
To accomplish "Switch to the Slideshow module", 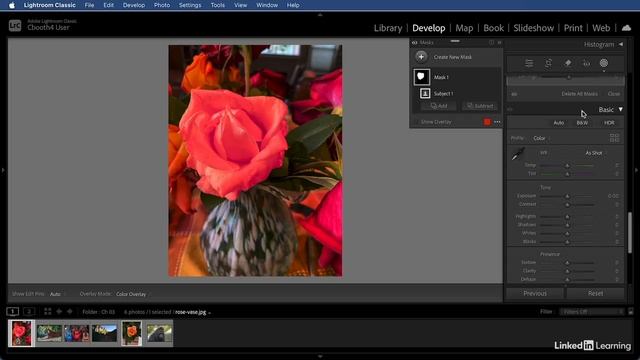I will pyautogui.click(x=533, y=28).
